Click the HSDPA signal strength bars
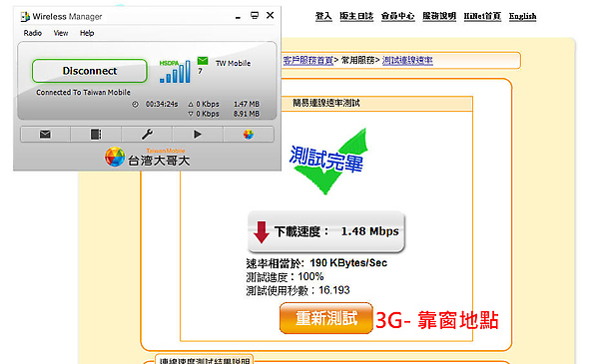The width and height of the screenshot is (599, 364). tap(175, 72)
